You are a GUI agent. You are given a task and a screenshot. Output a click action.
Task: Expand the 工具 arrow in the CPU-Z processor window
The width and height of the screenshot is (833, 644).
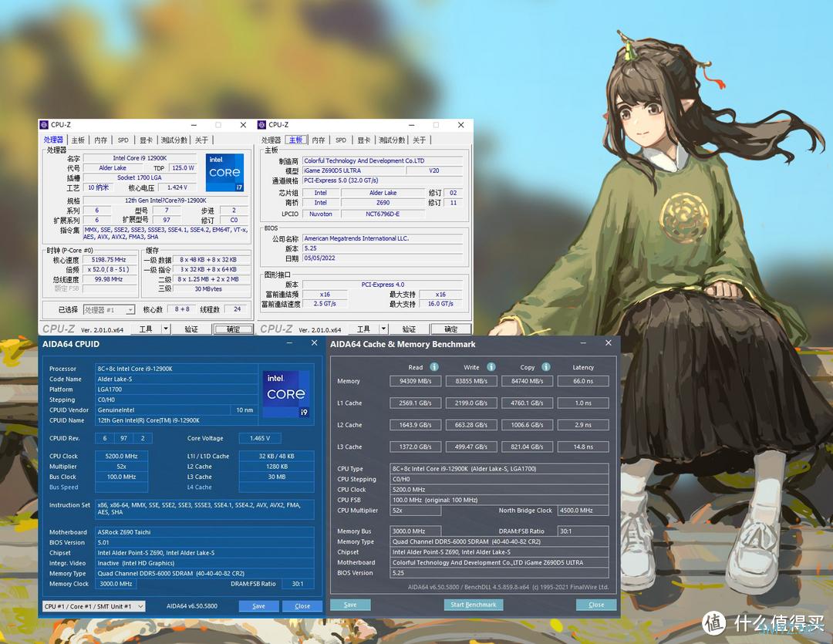(166, 329)
